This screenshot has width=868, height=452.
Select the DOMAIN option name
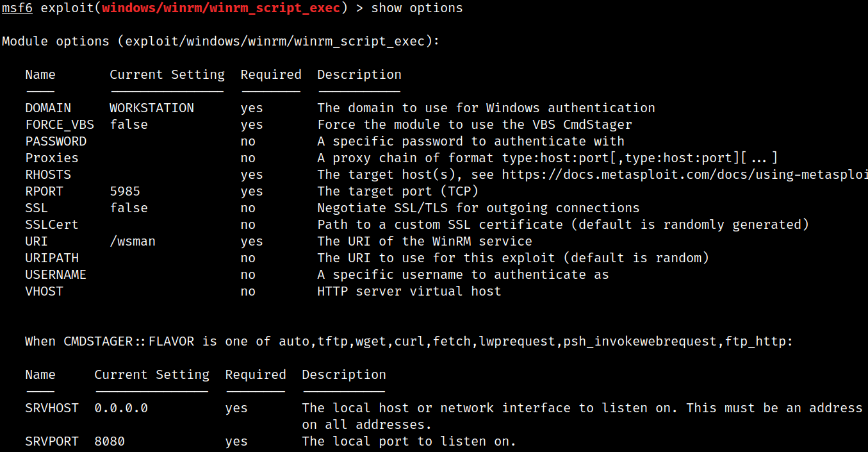(x=48, y=108)
